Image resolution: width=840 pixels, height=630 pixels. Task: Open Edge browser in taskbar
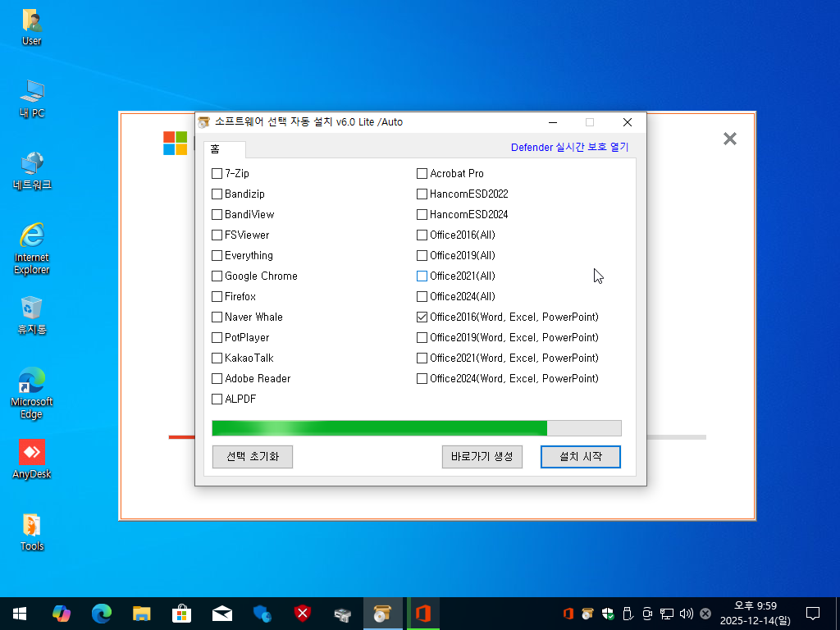101,614
